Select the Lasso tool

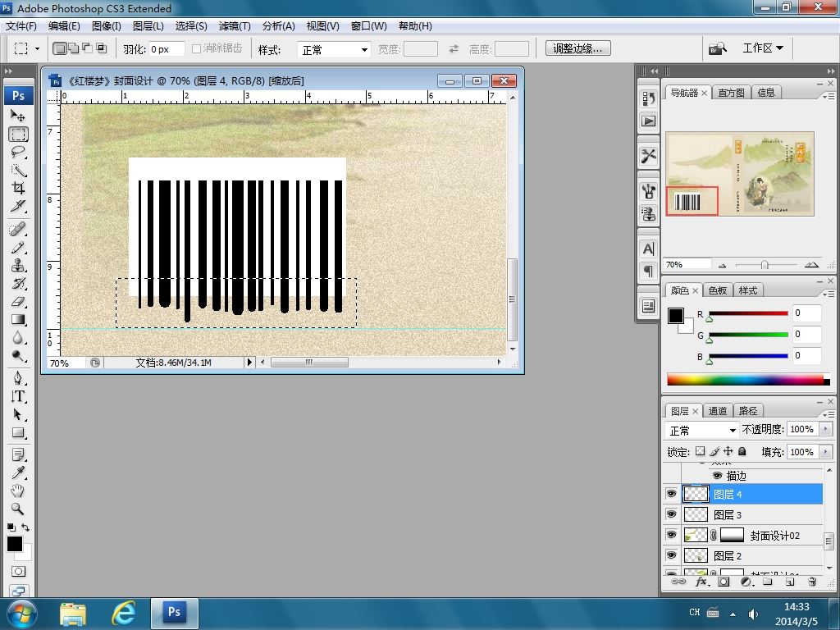coord(18,152)
